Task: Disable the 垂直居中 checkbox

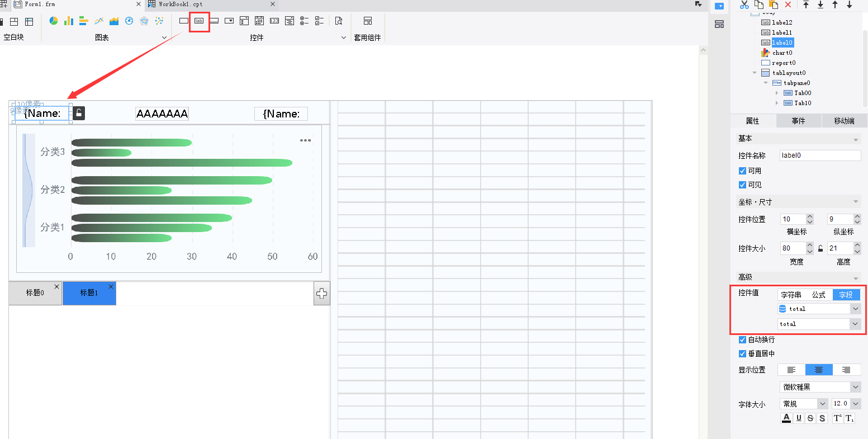Action: [x=742, y=353]
